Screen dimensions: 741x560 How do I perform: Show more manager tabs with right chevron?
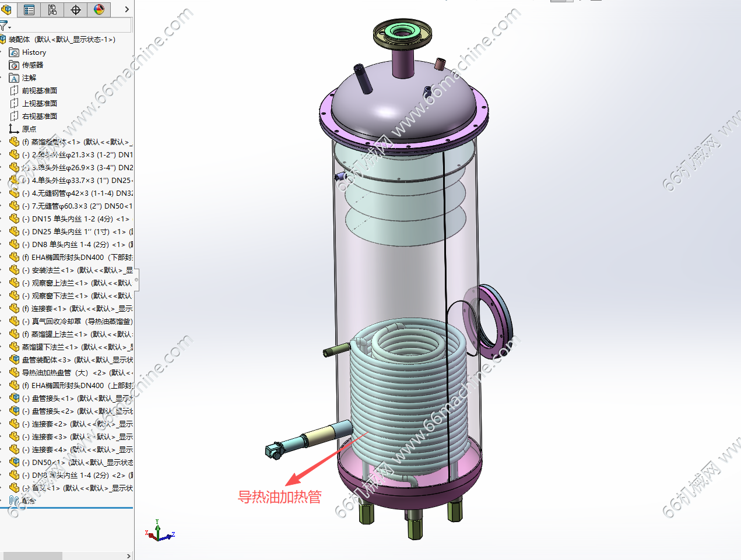coord(127,9)
